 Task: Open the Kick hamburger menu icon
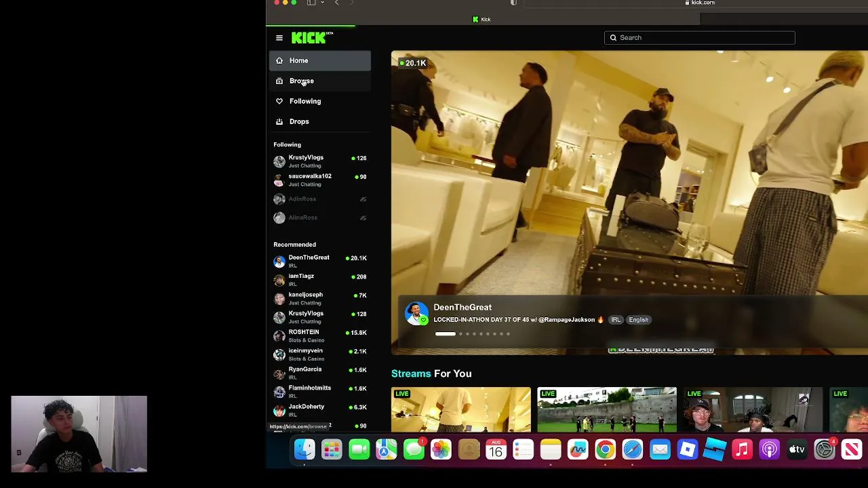(x=279, y=38)
